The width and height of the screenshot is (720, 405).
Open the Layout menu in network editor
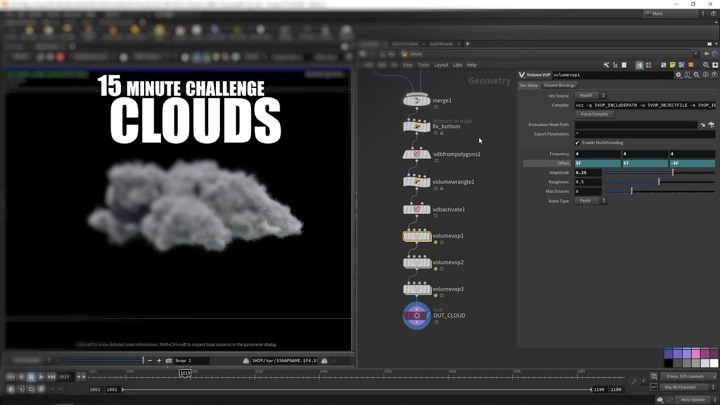[x=441, y=65]
